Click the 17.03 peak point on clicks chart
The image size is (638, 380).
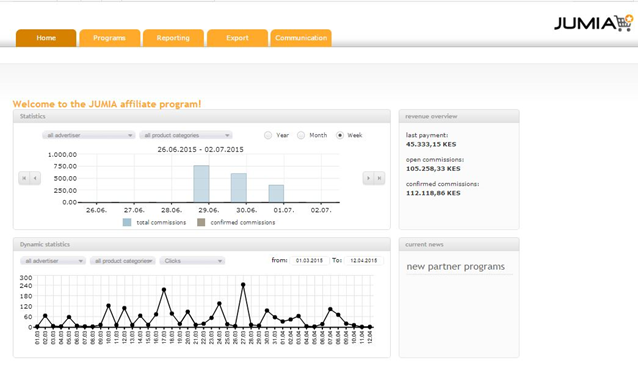pos(164,290)
